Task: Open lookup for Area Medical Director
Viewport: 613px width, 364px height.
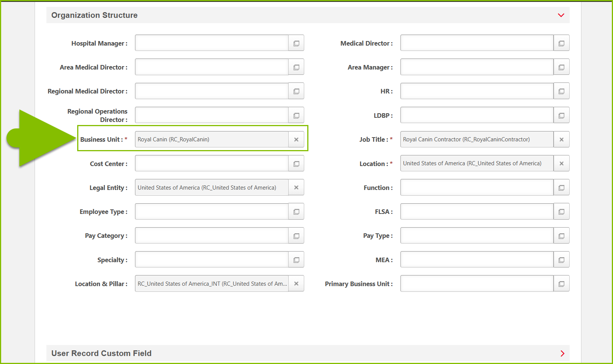Action: (x=296, y=67)
